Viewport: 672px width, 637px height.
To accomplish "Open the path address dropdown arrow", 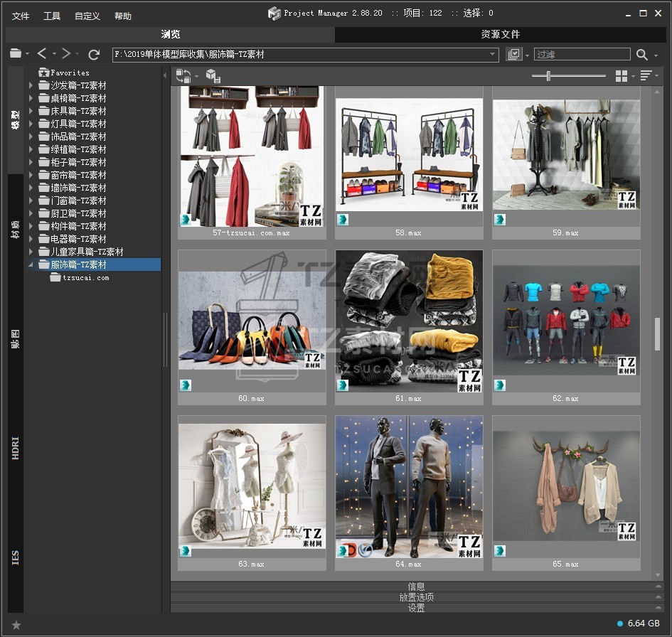I will (x=492, y=55).
